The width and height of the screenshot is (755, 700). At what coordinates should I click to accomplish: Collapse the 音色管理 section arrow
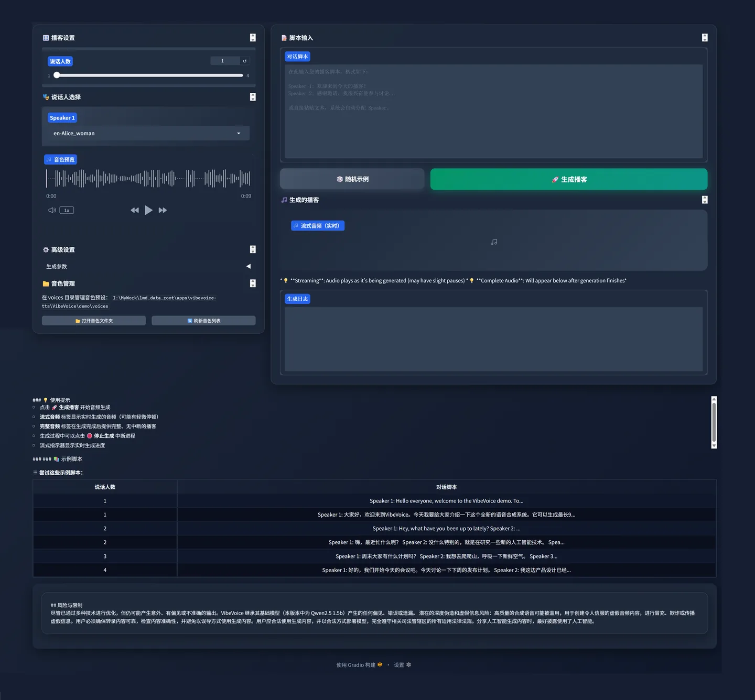[253, 283]
